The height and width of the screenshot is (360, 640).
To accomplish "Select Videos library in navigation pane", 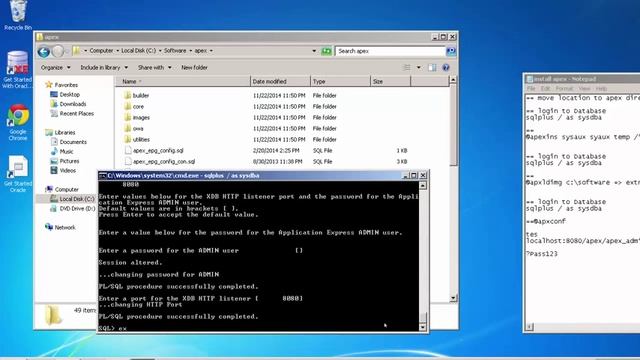I will (x=67, y=171).
